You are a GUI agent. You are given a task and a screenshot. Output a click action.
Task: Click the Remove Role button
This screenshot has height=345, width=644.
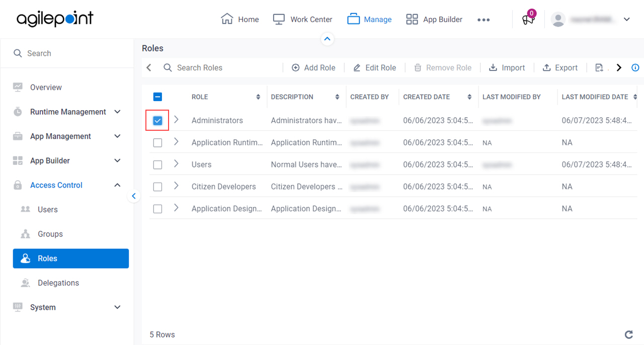(443, 67)
